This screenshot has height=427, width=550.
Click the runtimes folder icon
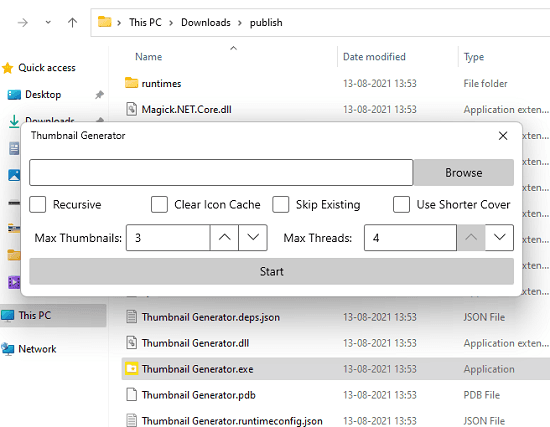[132, 83]
